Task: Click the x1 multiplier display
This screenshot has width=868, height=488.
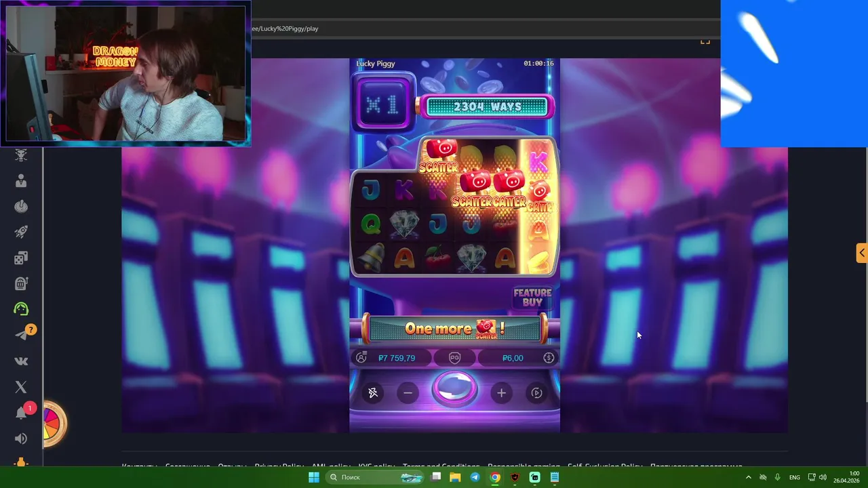Action: [382, 104]
